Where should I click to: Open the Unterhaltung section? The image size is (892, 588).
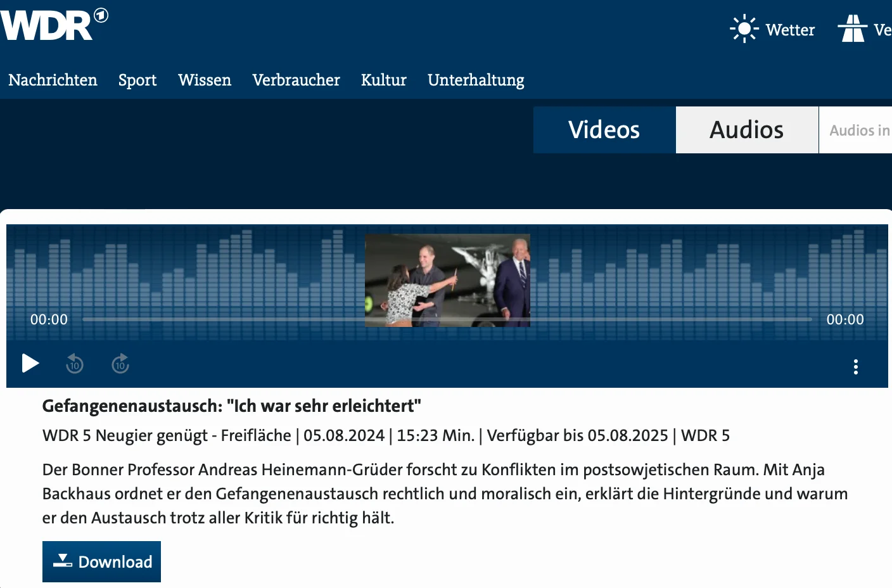476,80
